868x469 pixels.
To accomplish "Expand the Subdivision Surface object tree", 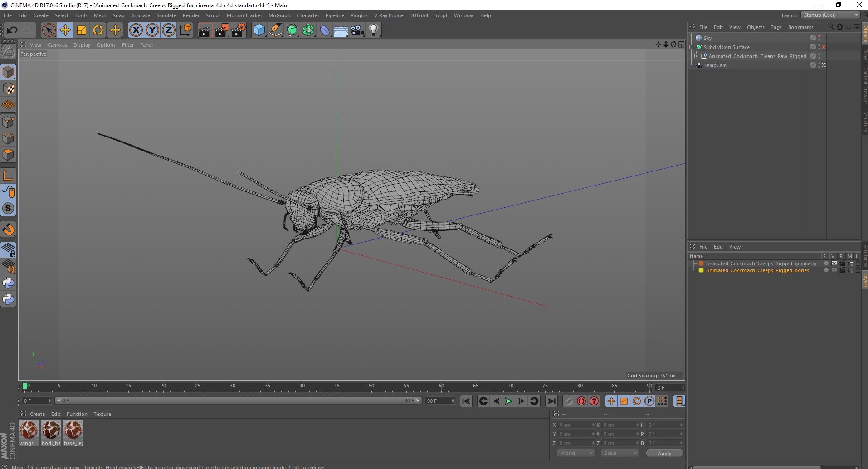I will 692,47.
